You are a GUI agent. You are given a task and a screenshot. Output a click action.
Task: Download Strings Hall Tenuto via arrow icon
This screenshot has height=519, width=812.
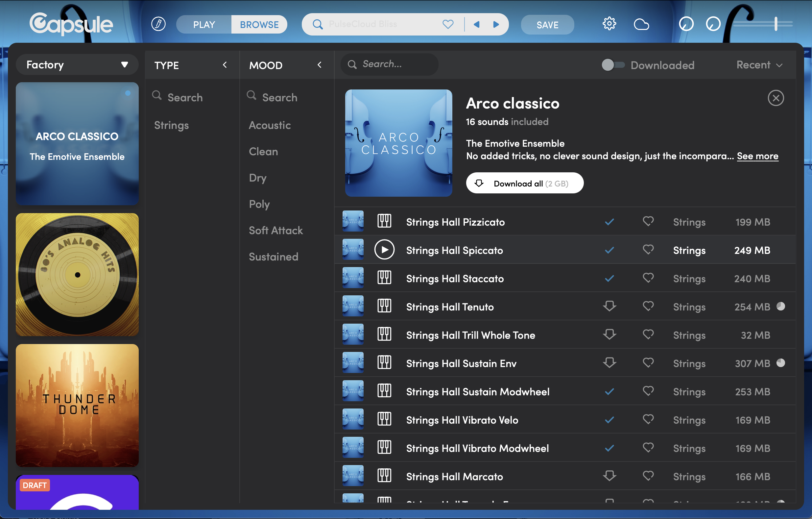click(x=609, y=307)
